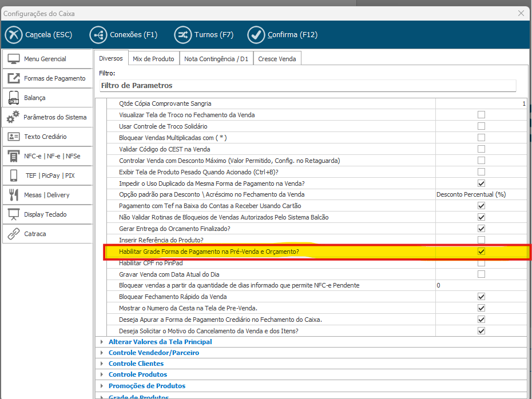The width and height of the screenshot is (532, 399).
Task: Click the Parâmetros do Sistema gears icon
Action: tap(13, 117)
